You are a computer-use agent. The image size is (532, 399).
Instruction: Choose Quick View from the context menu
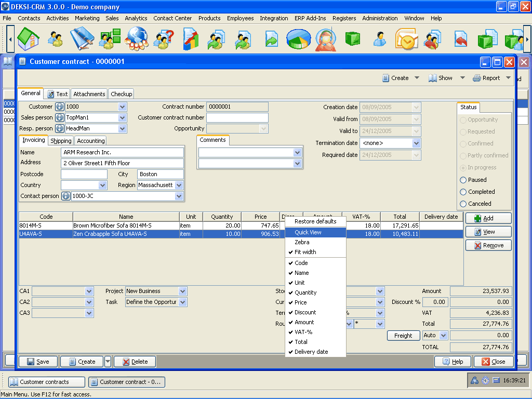[308, 232]
